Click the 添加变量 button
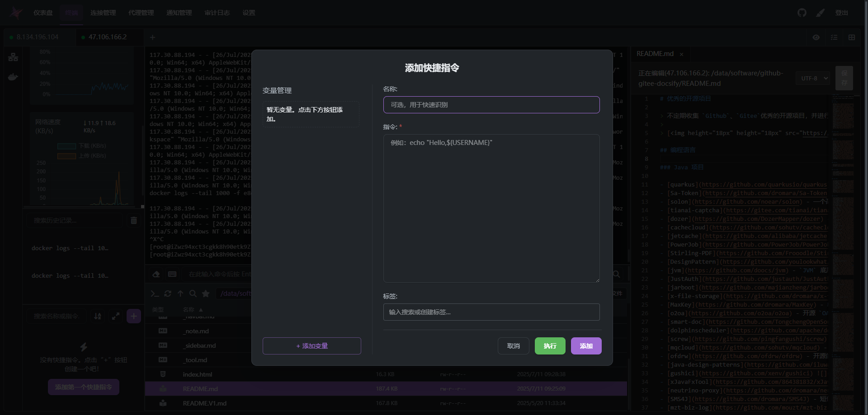The width and height of the screenshot is (868, 415). click(311, 346)
